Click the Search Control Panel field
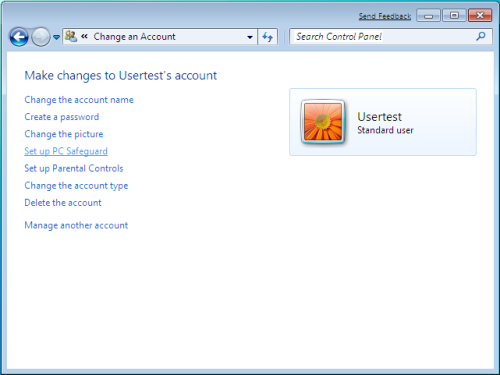 point(383,36)
